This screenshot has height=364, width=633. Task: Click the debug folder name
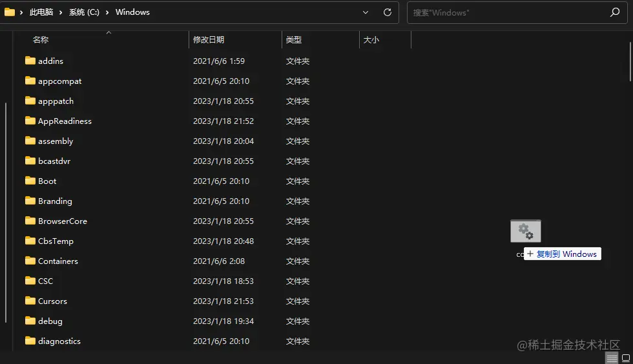[50, 321]
